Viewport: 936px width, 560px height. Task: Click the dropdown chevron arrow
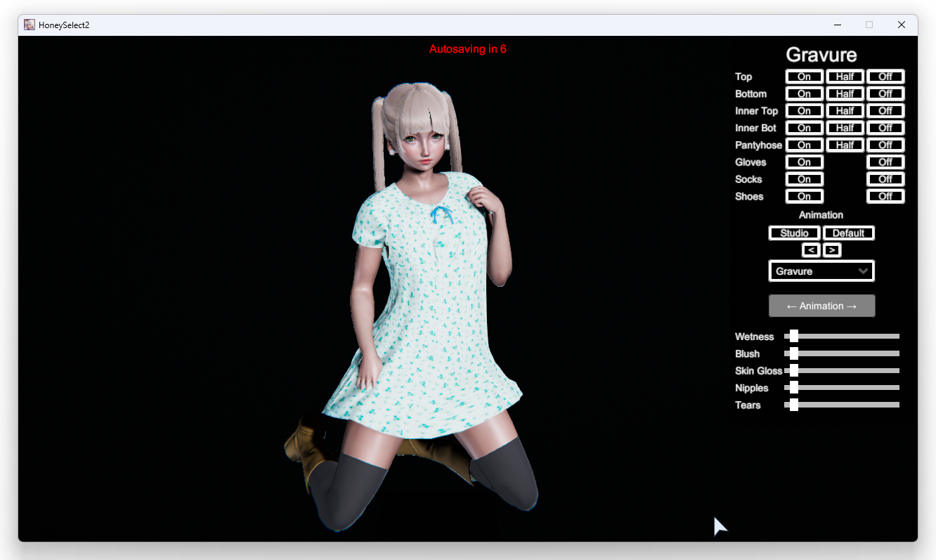click(x=863, y=271)
